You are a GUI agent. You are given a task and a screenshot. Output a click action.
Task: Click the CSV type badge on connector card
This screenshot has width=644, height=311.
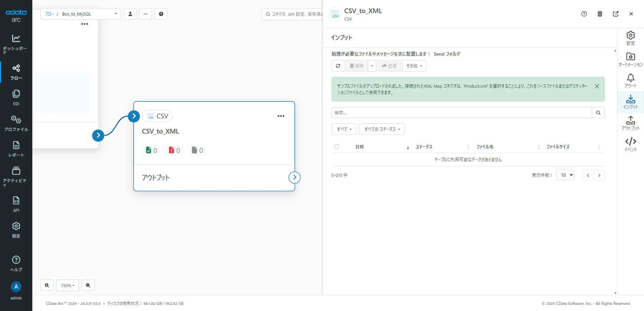coord(157,116)
